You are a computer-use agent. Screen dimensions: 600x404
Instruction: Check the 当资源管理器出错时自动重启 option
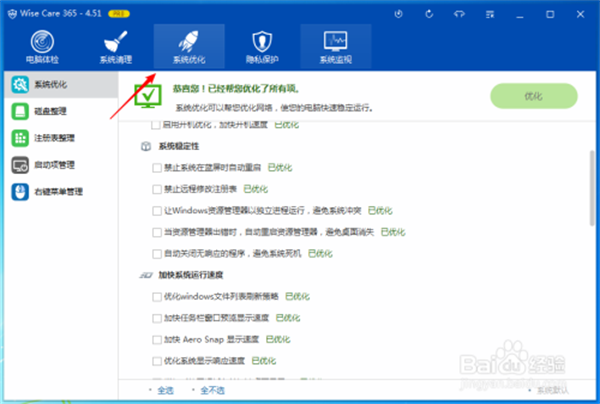(157, 232)
